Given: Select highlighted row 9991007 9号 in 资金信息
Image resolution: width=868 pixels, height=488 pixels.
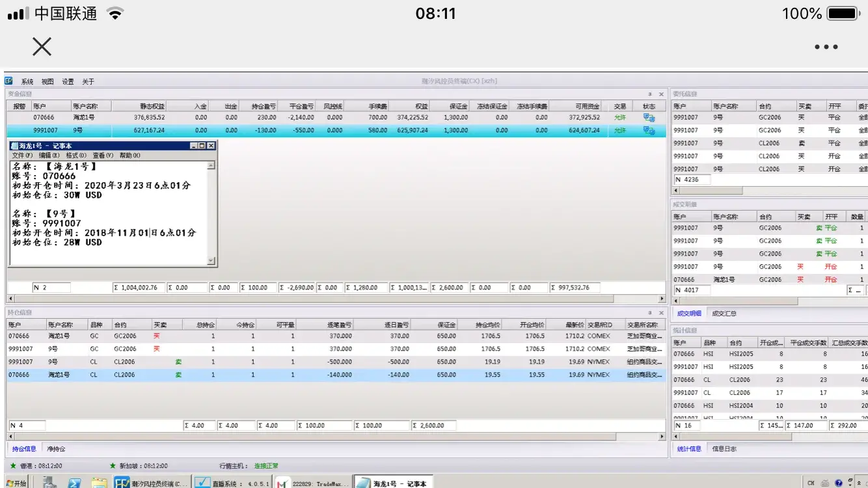Looking at the screenshot, I should (336, 130).
